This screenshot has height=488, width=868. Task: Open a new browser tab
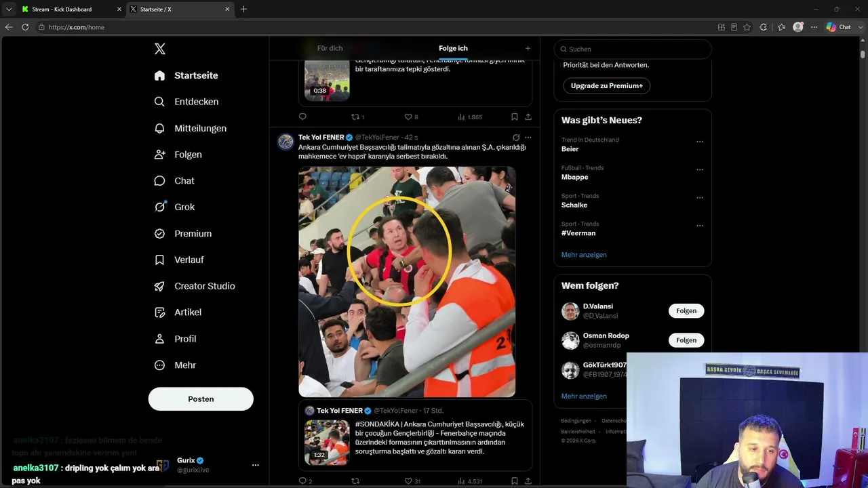coord(243,9)
